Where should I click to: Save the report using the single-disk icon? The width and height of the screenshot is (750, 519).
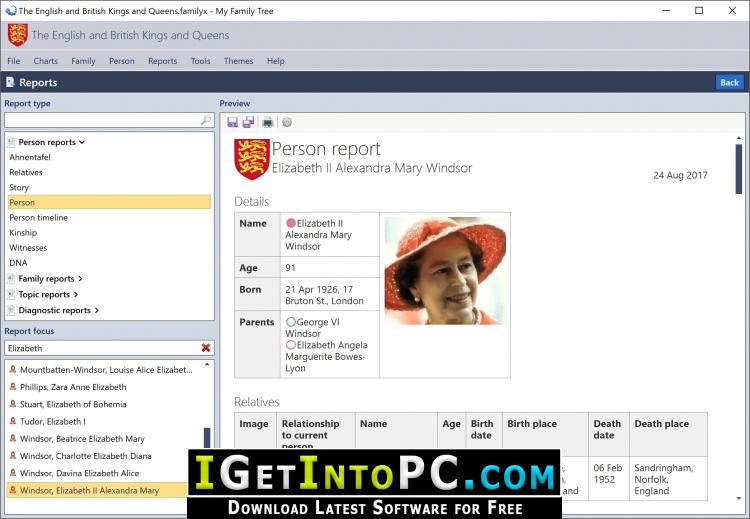coord(232,122)
